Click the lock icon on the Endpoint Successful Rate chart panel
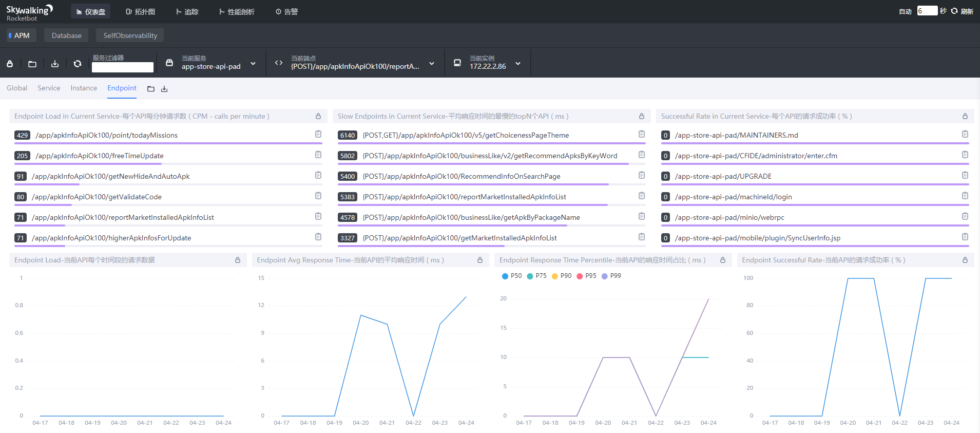980x433 pixels. pyautogui.click(x=965, y=260)
